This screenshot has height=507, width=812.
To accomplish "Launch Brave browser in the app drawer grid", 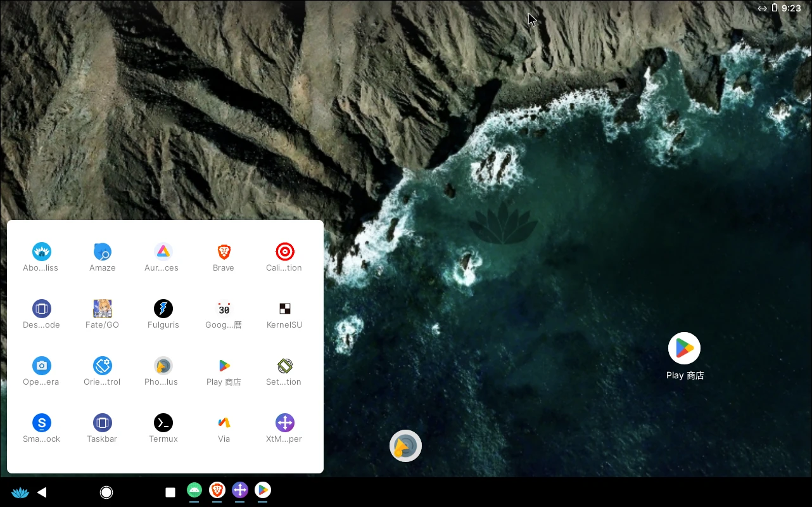I will point(224,252).
